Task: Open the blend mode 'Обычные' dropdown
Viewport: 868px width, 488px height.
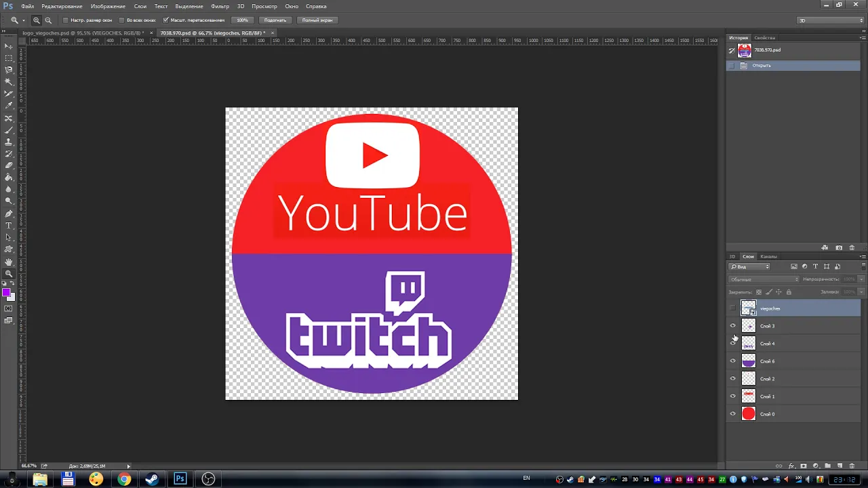Action: pyautogui.click(x=764, y=279)
